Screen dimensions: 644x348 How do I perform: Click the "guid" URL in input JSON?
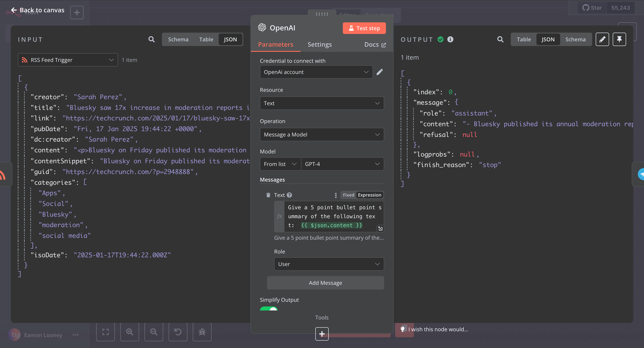(128, 172)
